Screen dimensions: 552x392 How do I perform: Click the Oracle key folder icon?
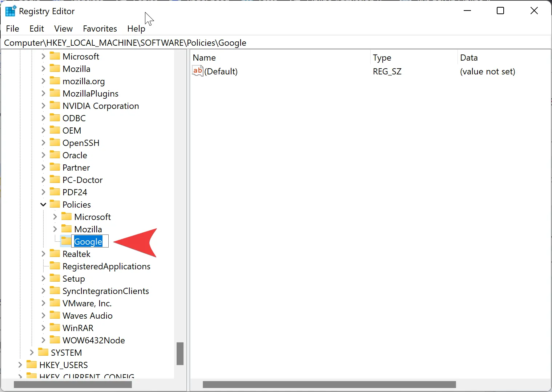(55, 155)
